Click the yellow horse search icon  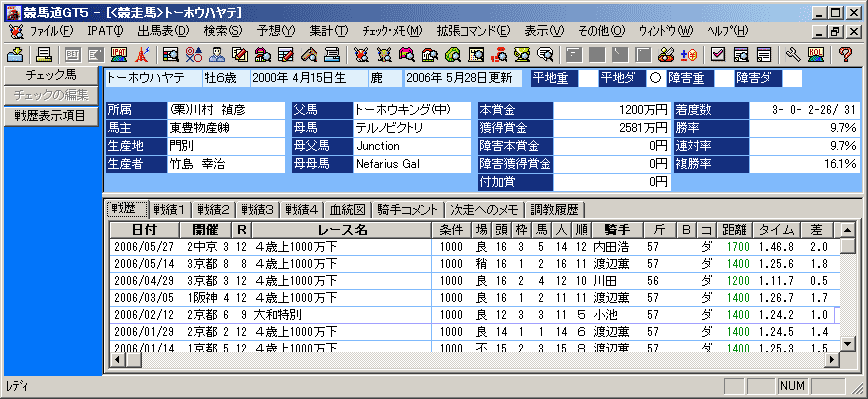pos(384,54)
